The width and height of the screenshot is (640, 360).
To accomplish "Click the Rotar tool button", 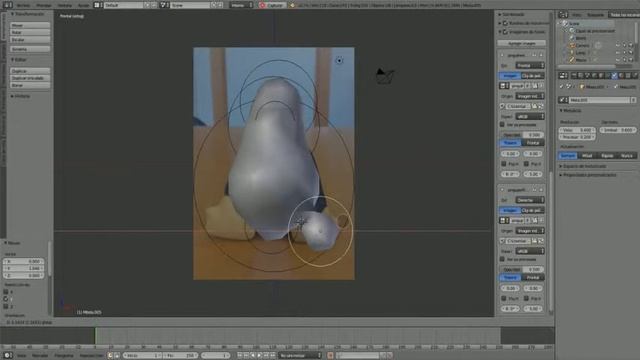I will click(x=30, y=32).
